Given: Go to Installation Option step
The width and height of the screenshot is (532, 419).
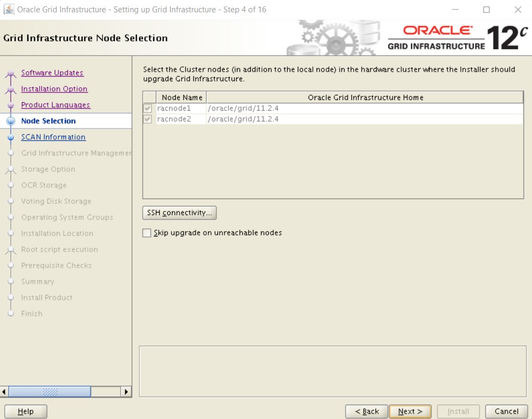Looking at the screenshot, I should (x=54, y=89).
